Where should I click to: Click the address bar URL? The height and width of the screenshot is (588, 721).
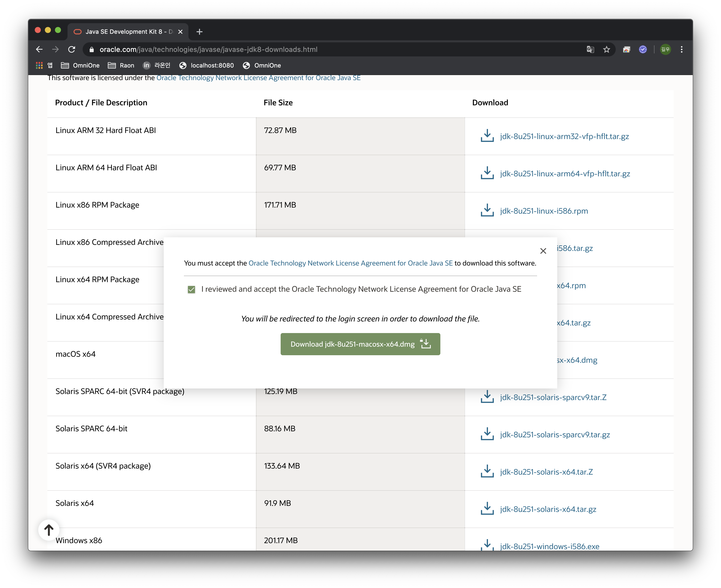click(x=208, y=49)
